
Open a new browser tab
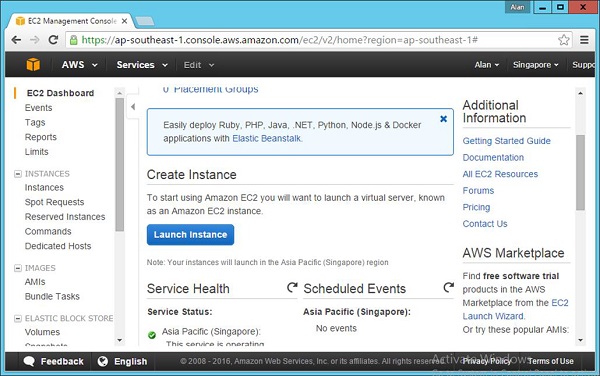click(x=145, y=21)
